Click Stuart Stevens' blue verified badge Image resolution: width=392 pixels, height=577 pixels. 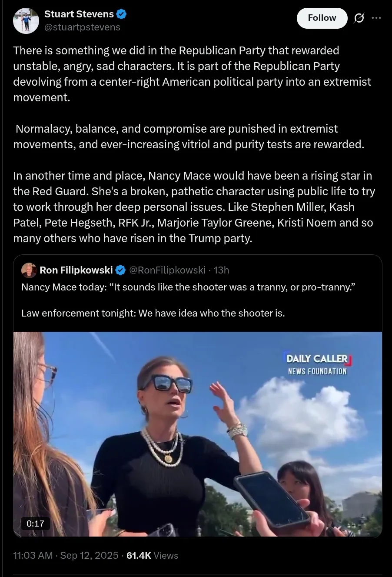(x=122, y=14)
